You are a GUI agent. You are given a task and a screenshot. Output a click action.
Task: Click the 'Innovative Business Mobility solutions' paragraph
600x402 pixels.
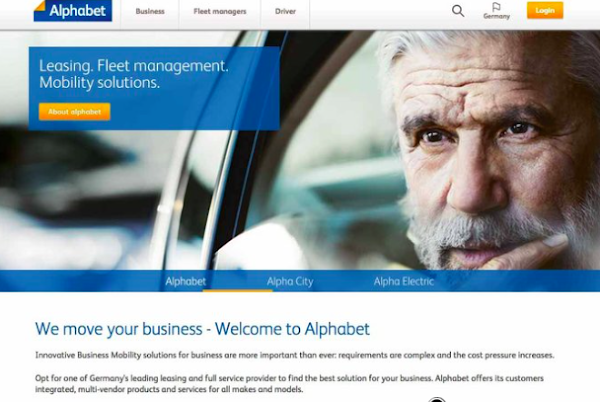295,355
